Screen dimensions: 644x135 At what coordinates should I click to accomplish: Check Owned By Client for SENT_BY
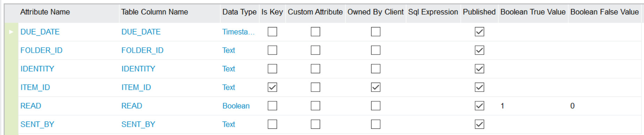tap(376, 124)
